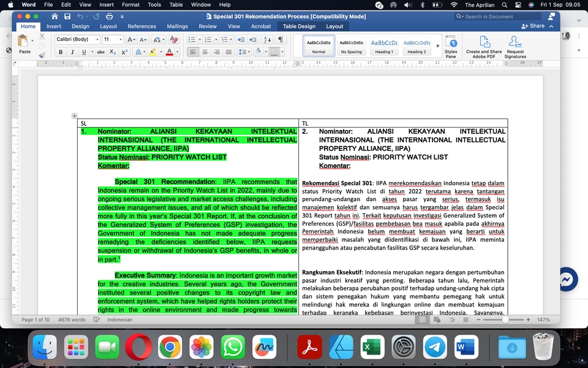588x368 pixels.
Task: Apply red font color
Action: (170, 52)
